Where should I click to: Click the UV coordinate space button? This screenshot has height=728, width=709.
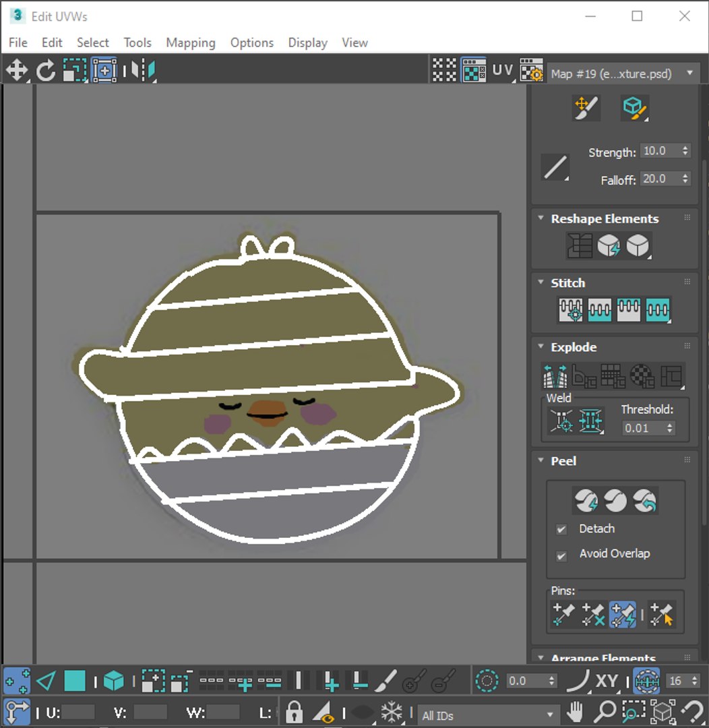pyautogui.click(x=502, y=71)
